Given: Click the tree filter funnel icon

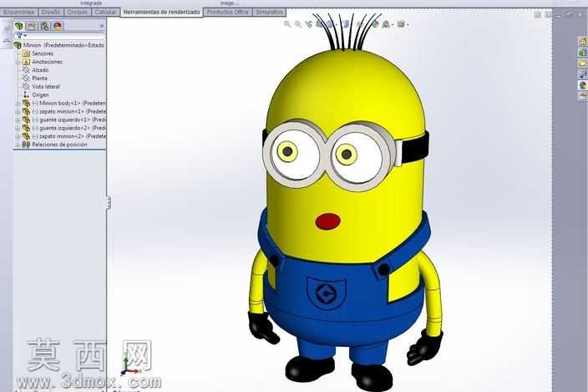Looking at the screenshot, I should (19, 36).
